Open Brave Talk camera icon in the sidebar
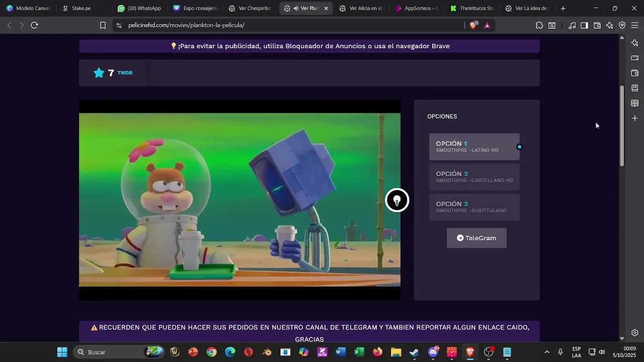This screenshot has height=362, width=644. coord(635,58)
